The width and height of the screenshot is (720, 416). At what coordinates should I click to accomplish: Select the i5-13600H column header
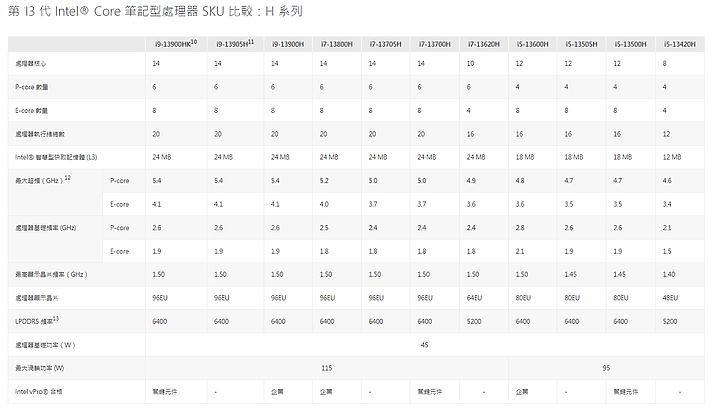pos(532,44)
